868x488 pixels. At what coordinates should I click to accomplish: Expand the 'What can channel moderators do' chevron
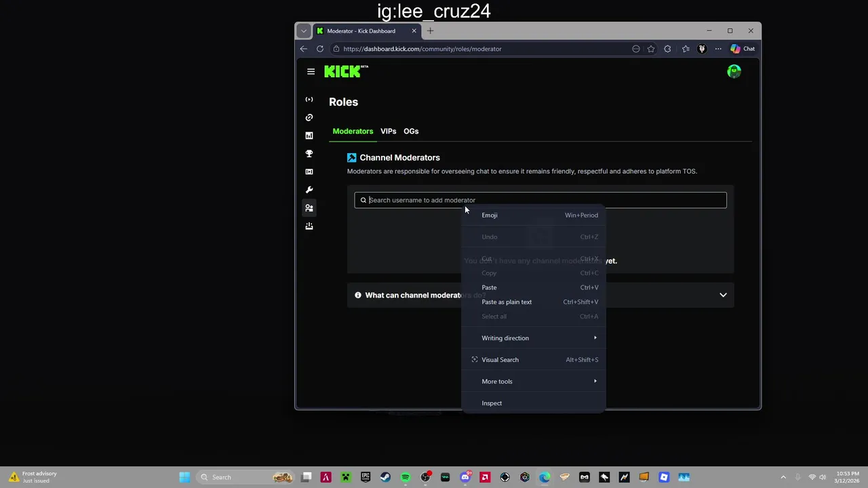723,295
